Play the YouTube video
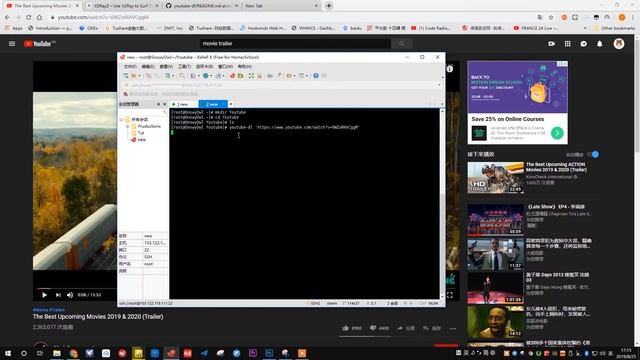The height and width of the screenshot is (360, 640). click(44, 295)
